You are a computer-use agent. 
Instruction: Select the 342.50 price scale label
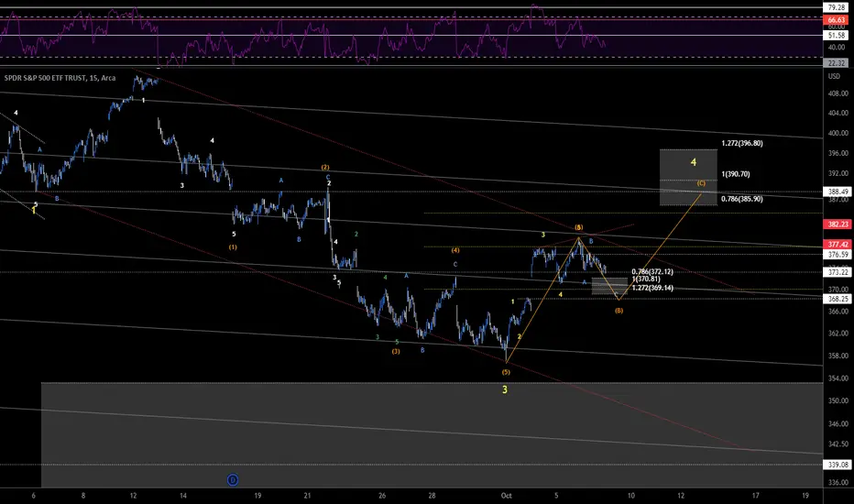point(838,444)
